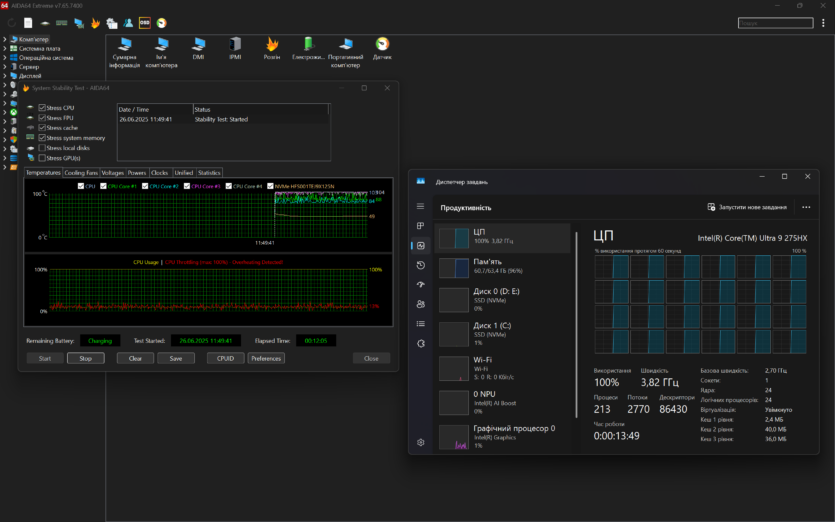Open Task Manager settings gear
835x522 pixels.
click(x=420, y=442)
